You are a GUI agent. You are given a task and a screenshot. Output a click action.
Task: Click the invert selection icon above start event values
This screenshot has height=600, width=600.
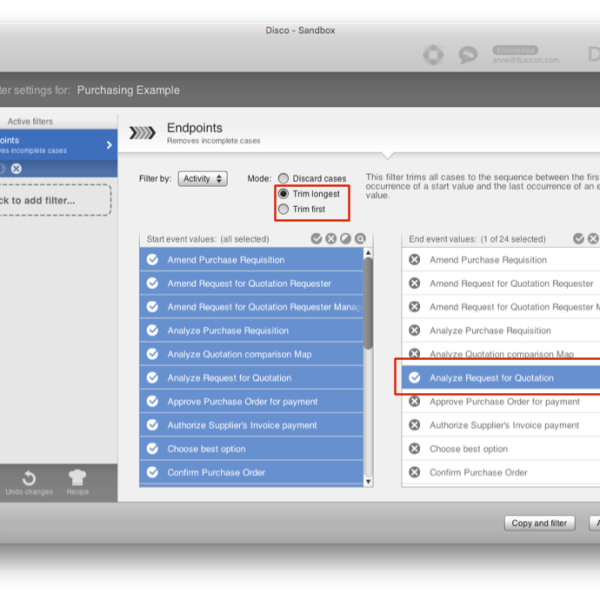click(x=345, y=239)
